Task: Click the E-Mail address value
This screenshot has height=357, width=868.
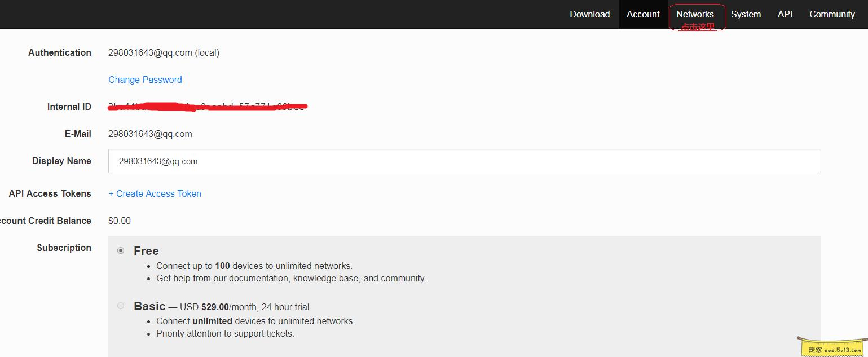Action: coord(150,134)
